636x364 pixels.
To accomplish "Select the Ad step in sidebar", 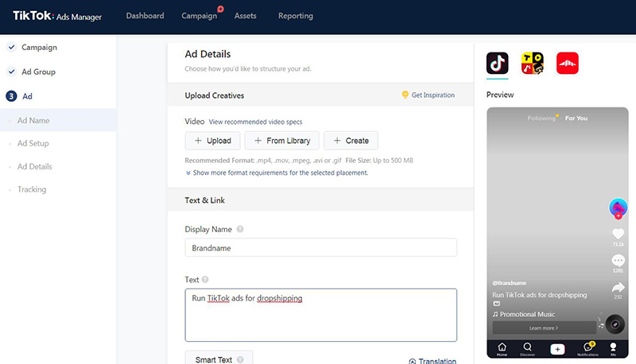I will coord(27,96).
